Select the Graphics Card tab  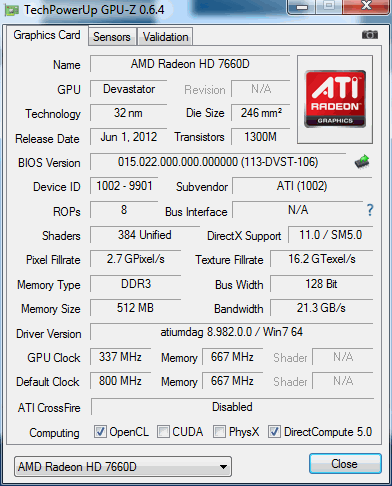pyautogui.click(x=47, y=35)
